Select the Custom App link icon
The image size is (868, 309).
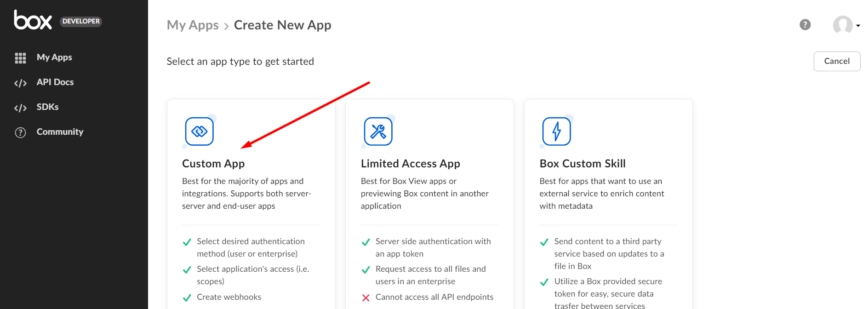click(199, 132)
